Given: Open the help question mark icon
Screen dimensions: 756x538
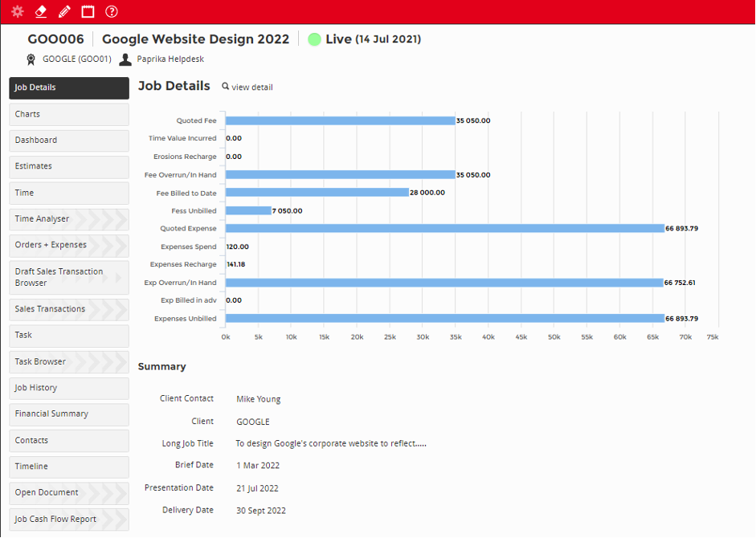Looking at the screenshot, I should pos(112,11).
